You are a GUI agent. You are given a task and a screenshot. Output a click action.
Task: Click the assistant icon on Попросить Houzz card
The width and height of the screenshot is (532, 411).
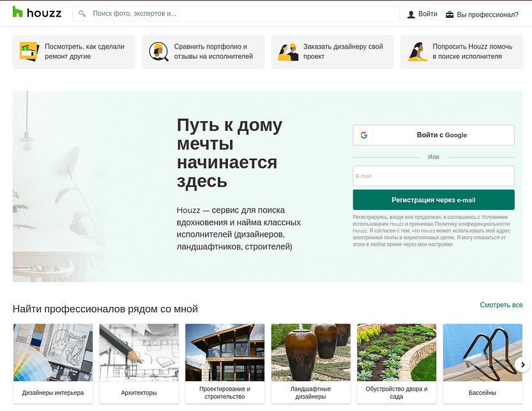[x=418, y=51]
